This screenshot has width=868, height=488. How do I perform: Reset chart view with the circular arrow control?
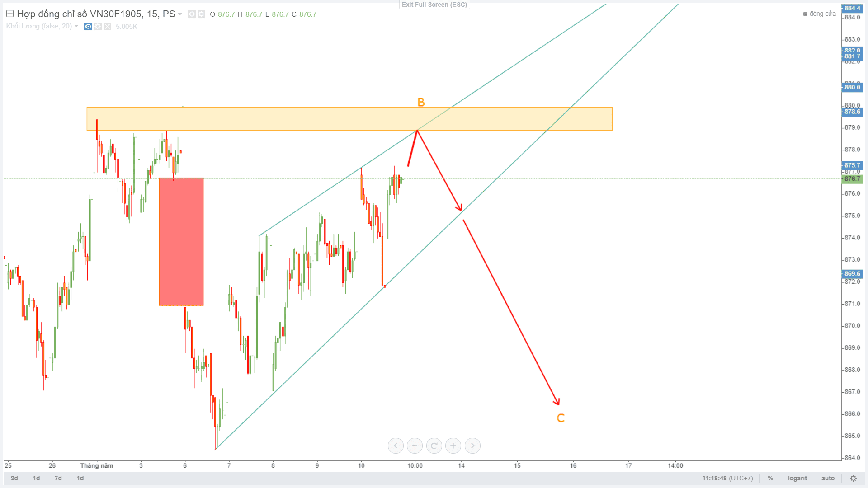pyautogui.click(x=434, y=446)
